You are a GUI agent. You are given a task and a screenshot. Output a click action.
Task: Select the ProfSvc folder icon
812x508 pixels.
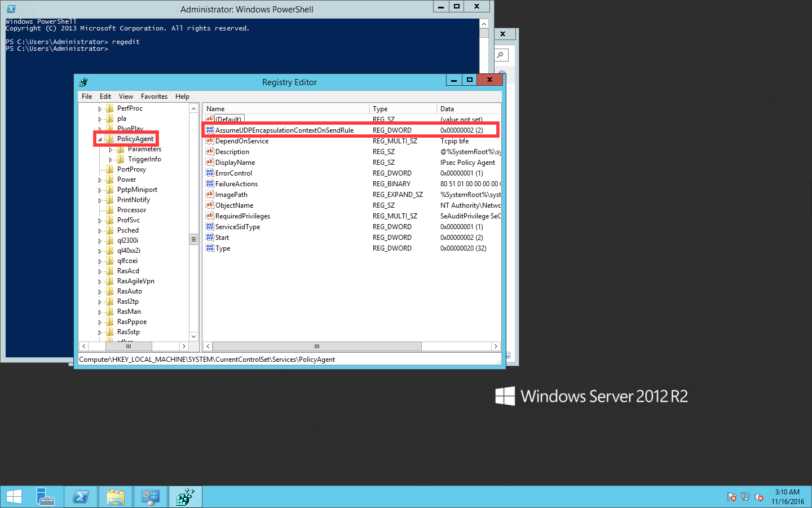pos(109,220)
